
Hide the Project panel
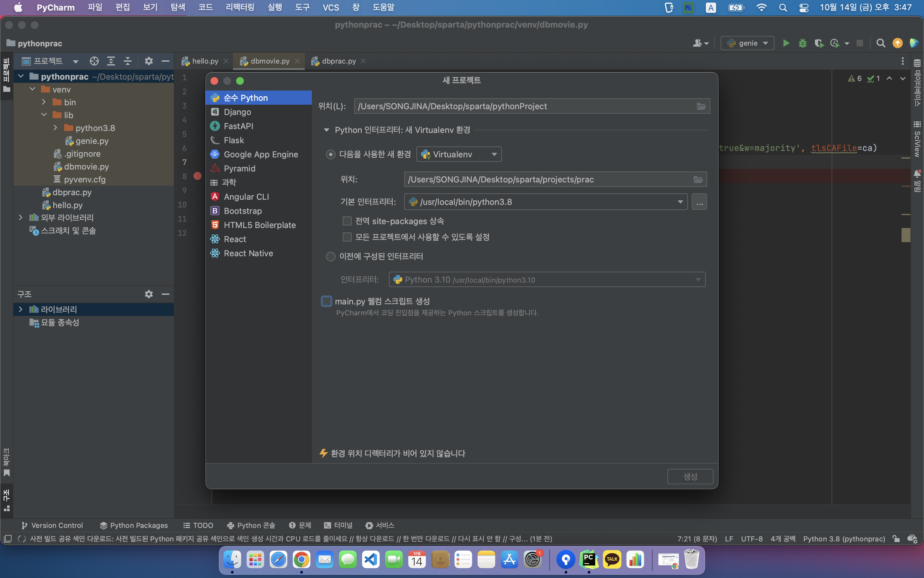pyautogui.click(x=165, y=61)
